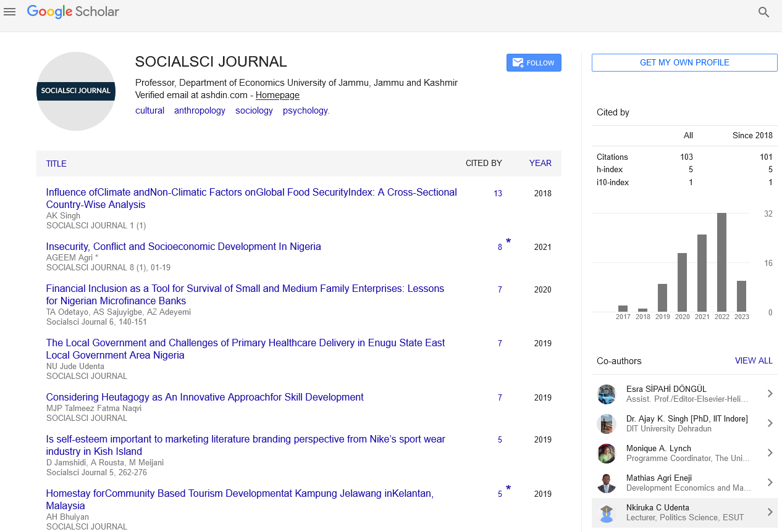The width and height of the screenshot is (782, 532).
Task: Expand the chevron beside Esra SİPAHİ DÖNGÜL
Action: pyautogui.click(x=770, y=394)
